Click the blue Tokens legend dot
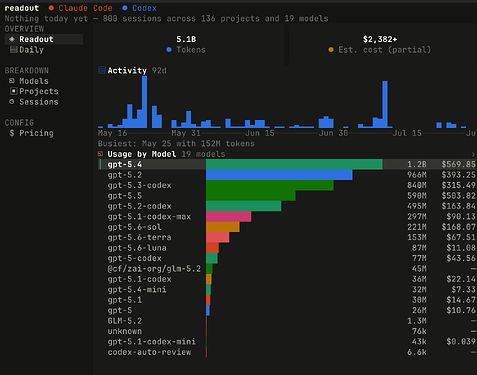This screenshot has width=477, height=375. click(169, 50)
